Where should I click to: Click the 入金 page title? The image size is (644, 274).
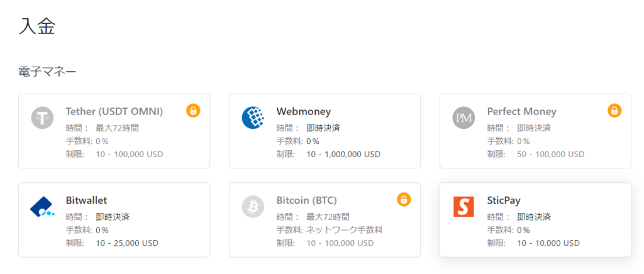coord(37,26)
